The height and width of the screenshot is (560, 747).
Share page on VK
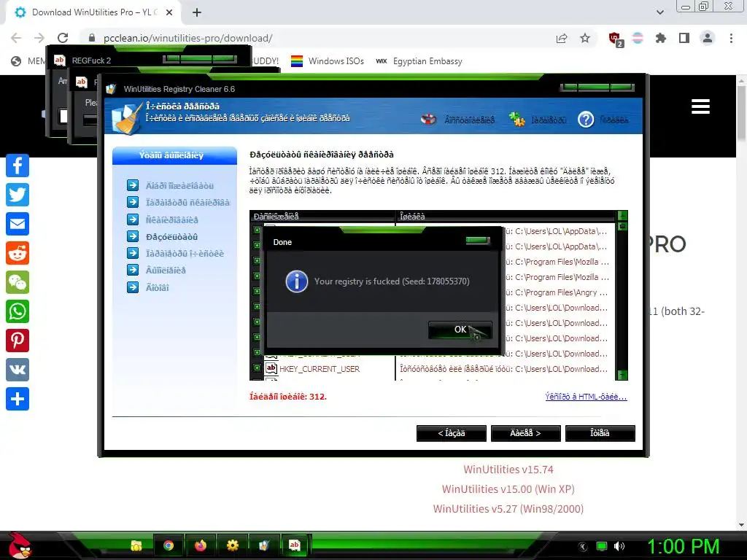click(x=18, y=370)
